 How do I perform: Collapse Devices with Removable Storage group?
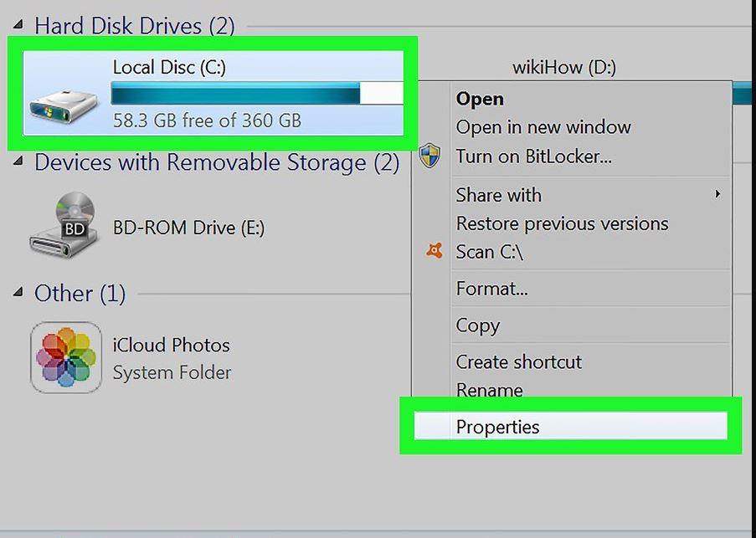[x=18, y=161]
